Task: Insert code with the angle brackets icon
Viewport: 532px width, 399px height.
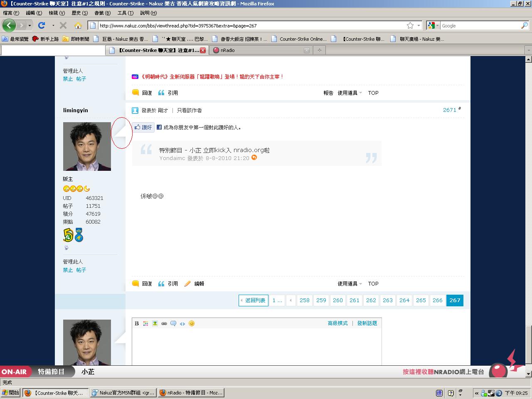Action: (x=182, y=323)
